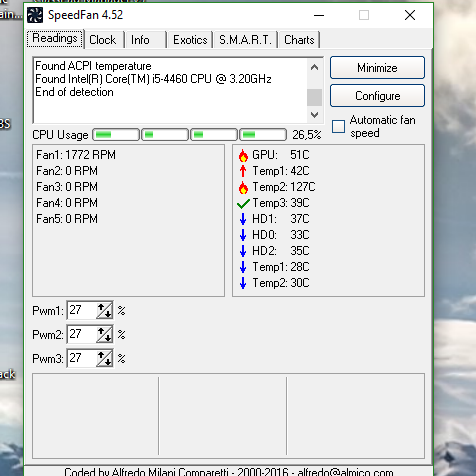Image resolution: width=476 pixels, height=476 pixels.
Task: Click the red up arrow beside Temp1 42C
Action: [x=243, y=171]
